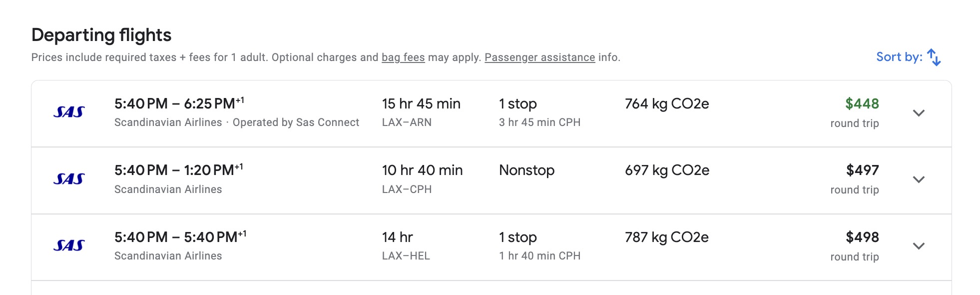Click the 3 hr 45 min CPH layover
Viewport: 980px width, 295px height.
point(539,122)
